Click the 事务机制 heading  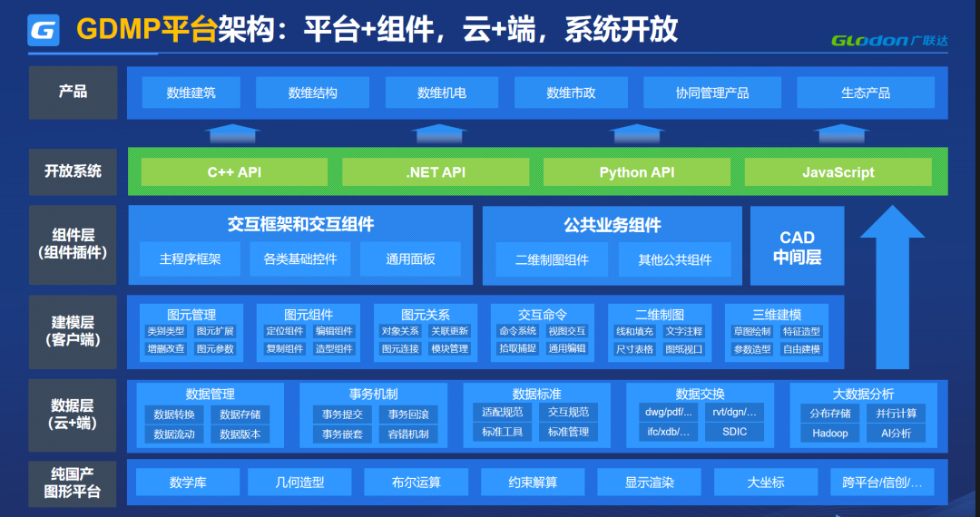[x=373, y=394]
